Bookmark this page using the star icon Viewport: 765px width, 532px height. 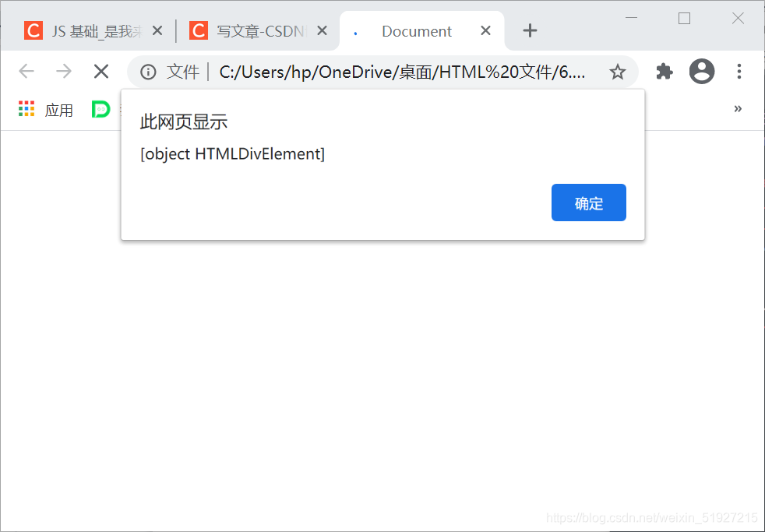[x=618, y=71]
